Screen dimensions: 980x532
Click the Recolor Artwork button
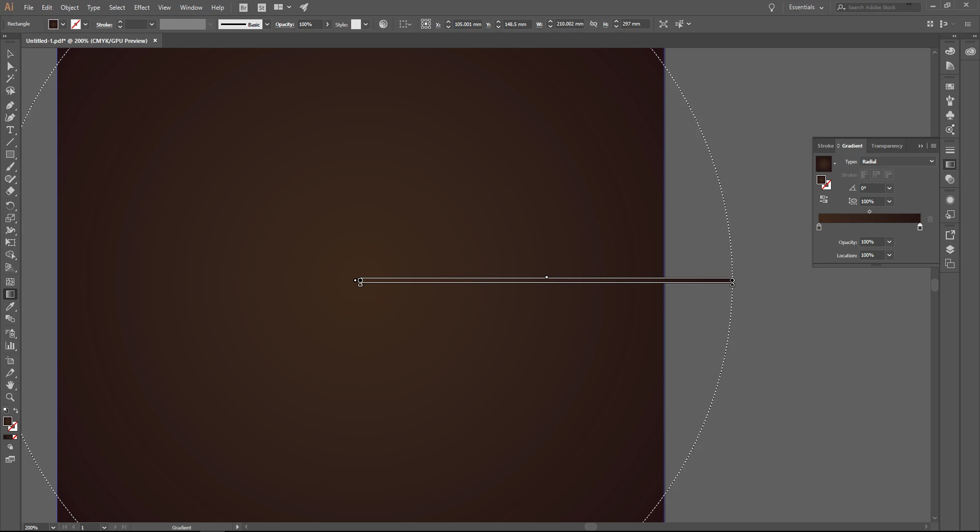tap(383, 24)
